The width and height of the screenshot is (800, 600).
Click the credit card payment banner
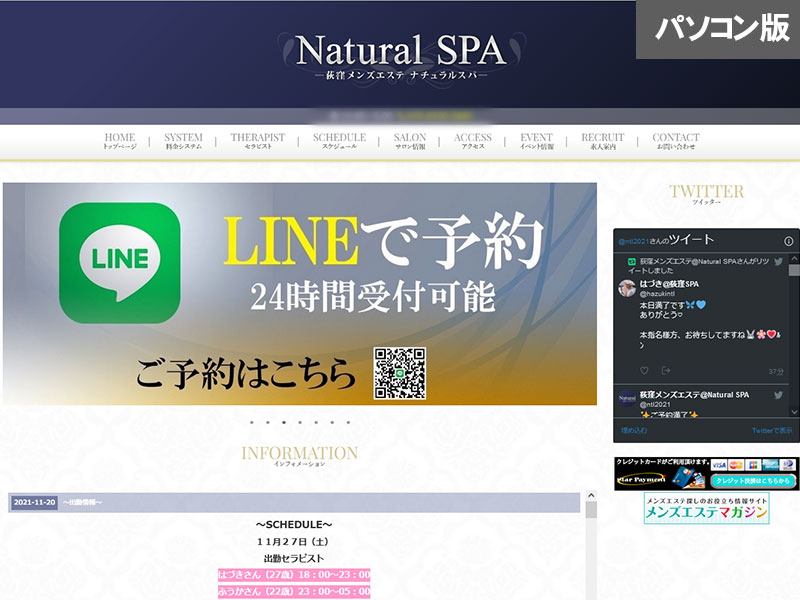click(x=706, y=473)
